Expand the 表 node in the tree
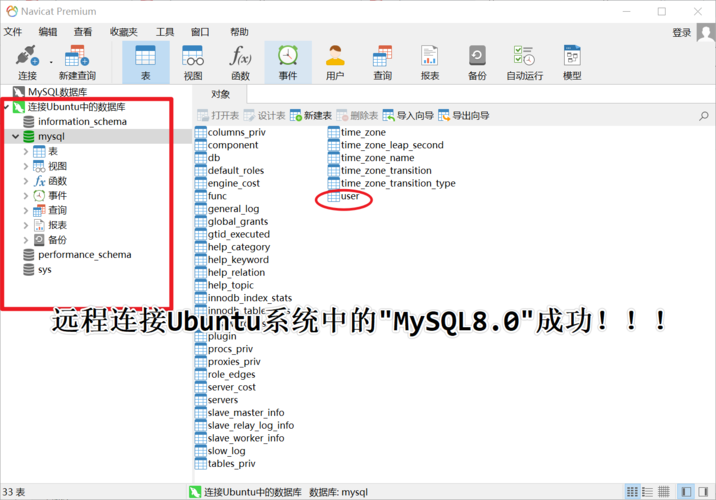Viewport: 716px width, 500px height. pos(26,152)
